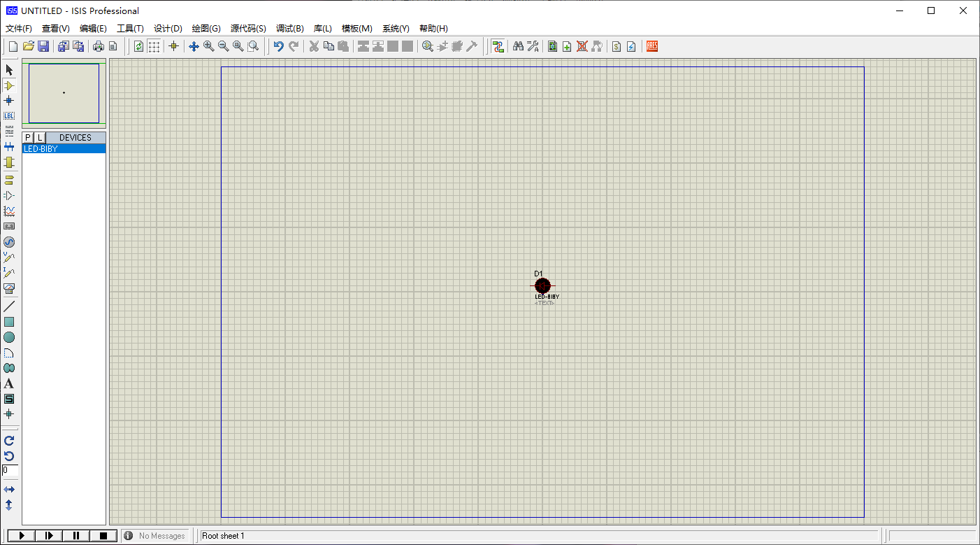The image size is (980, 545).
Task: Flip component vertically (Y-mirror)
Action: pos(9,505)
